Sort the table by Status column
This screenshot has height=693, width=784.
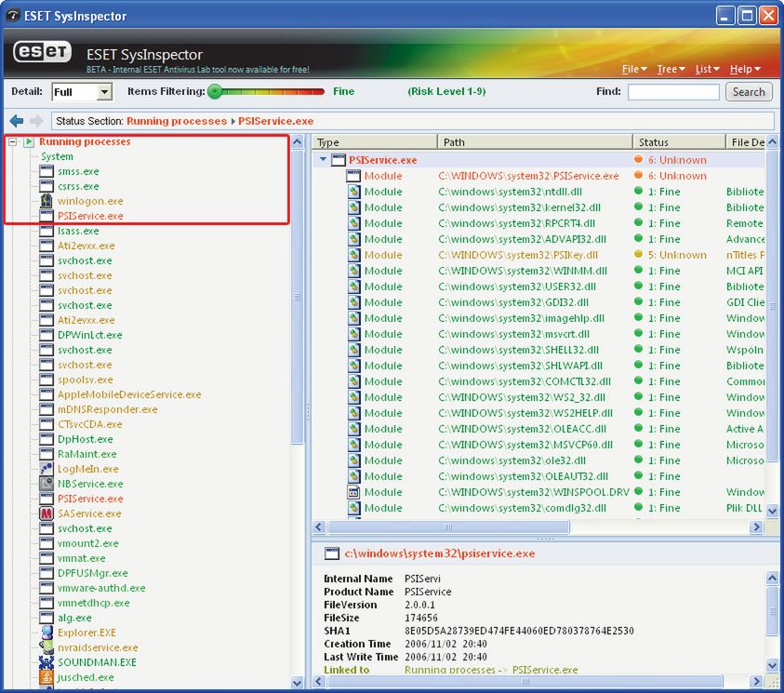tap(678, 142)
